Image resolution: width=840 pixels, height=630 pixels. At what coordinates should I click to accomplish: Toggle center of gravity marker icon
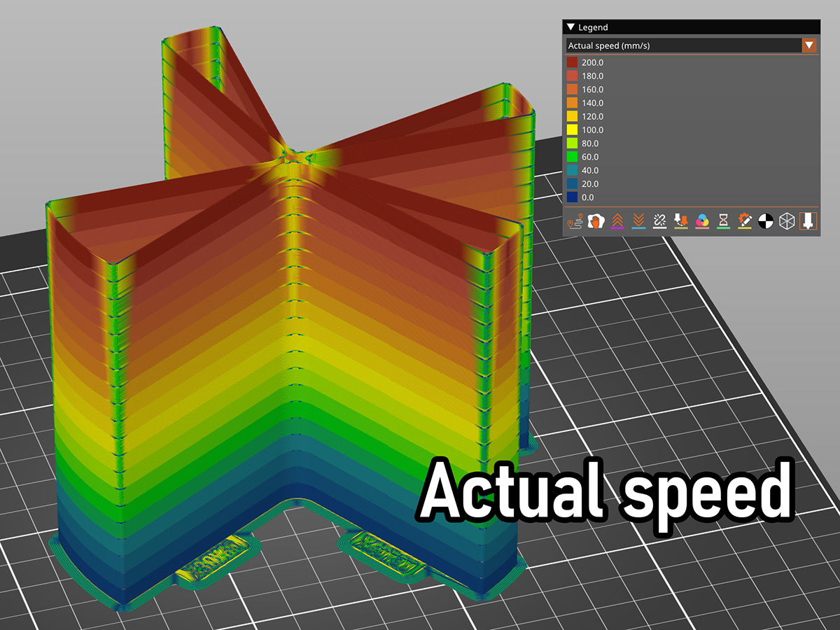pos(766,222)
